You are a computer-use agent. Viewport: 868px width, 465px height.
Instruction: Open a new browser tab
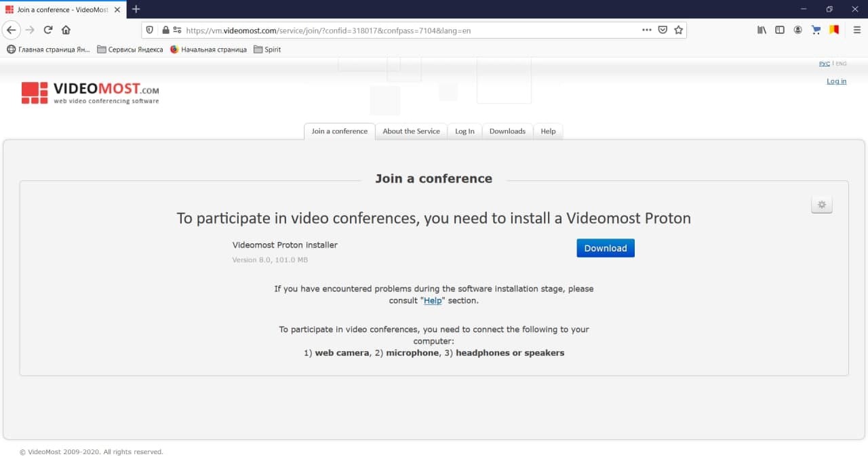click(136, 9)
